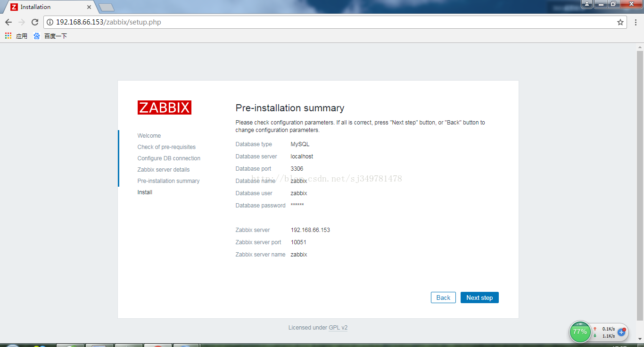Screen dimensions: 644x347
Task: Go to Zabbix server details step
Action: point(164,170)
